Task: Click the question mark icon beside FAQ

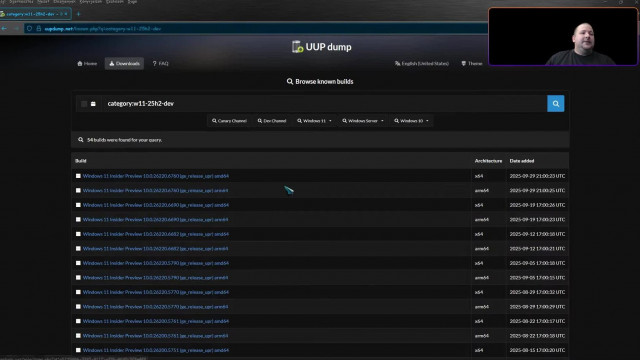Action: pos(154,64)
